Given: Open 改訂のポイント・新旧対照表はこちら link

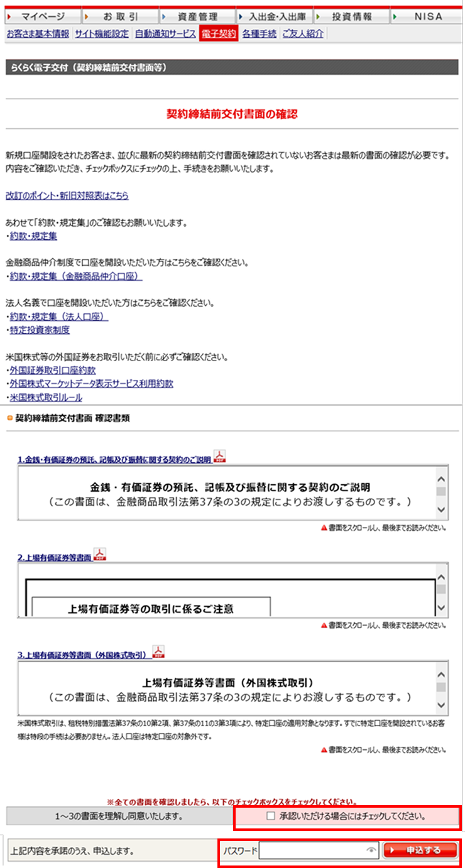Looking at the screenshot, I should pos(67,196).
